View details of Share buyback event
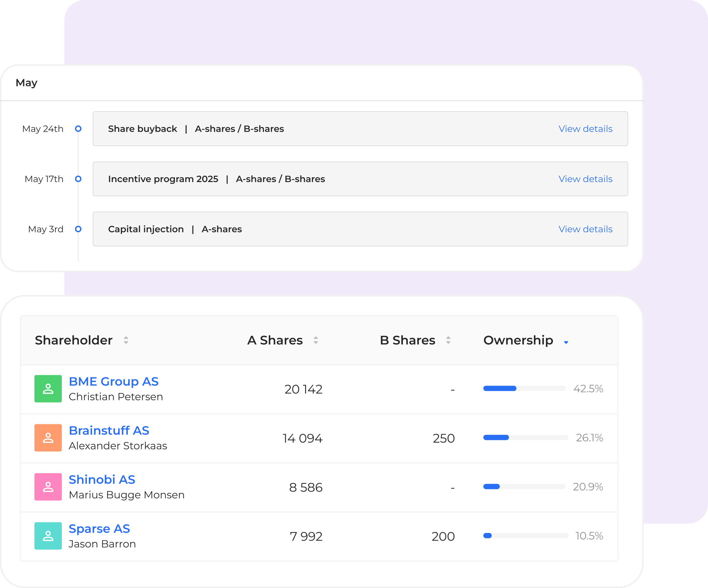 point(585,129)
